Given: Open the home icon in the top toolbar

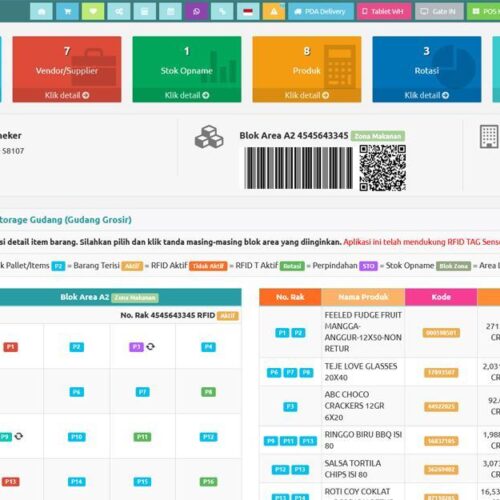Looking at the screenshot, I should (41, 12).
